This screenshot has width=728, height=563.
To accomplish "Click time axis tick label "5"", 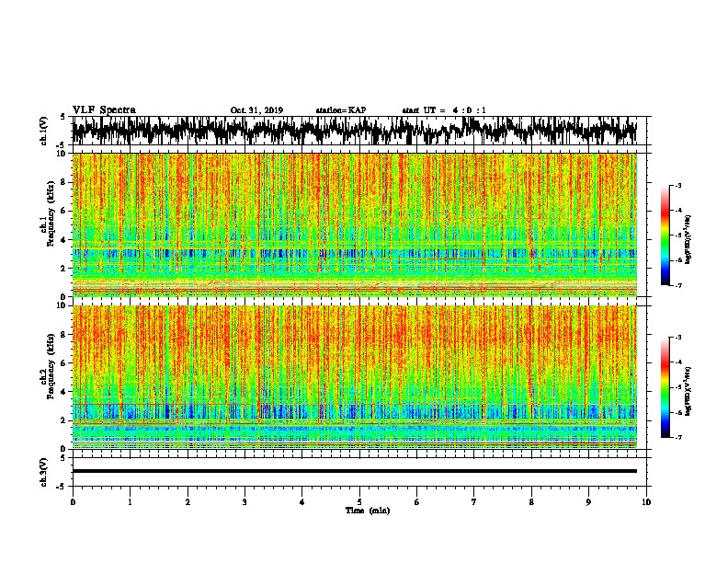I will [x=359, y=502].
